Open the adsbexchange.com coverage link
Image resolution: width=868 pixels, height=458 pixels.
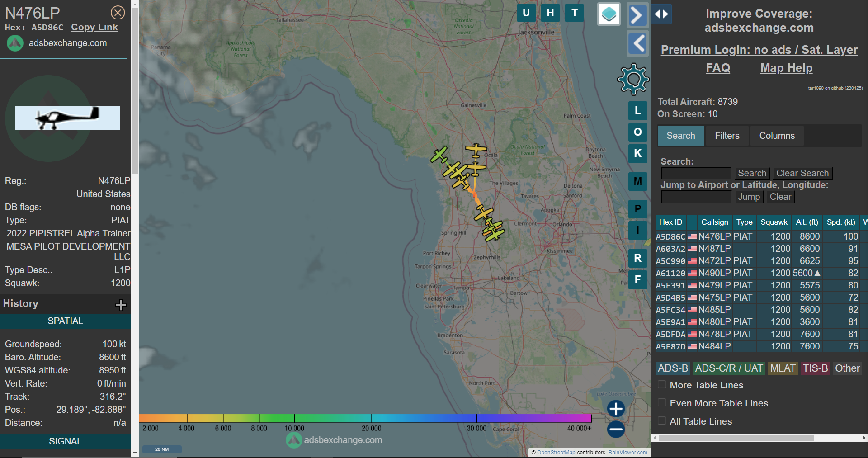(759, 28)
